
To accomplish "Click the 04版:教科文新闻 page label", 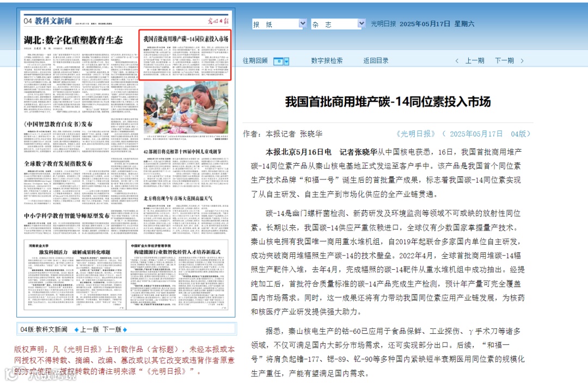I will (44, 330).
